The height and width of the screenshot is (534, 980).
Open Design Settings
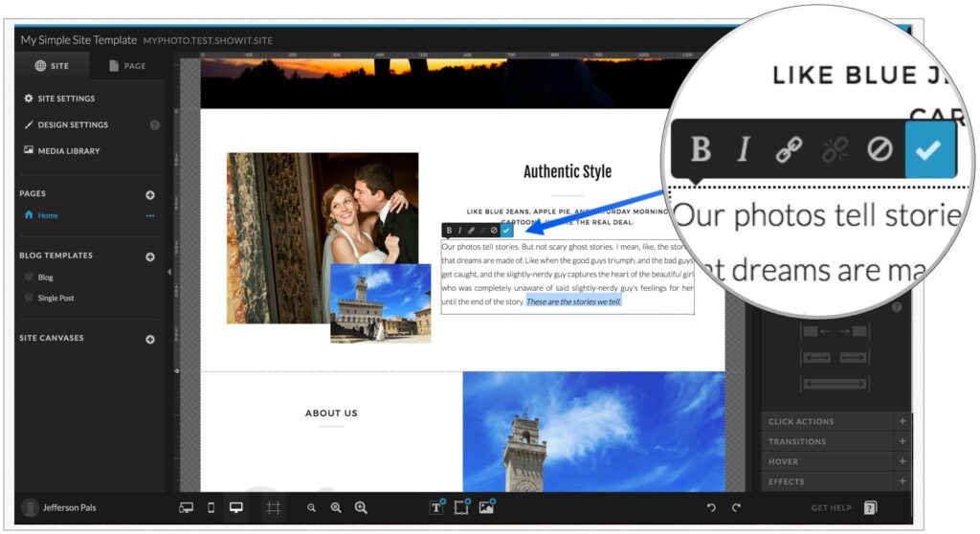pos(66,124)
